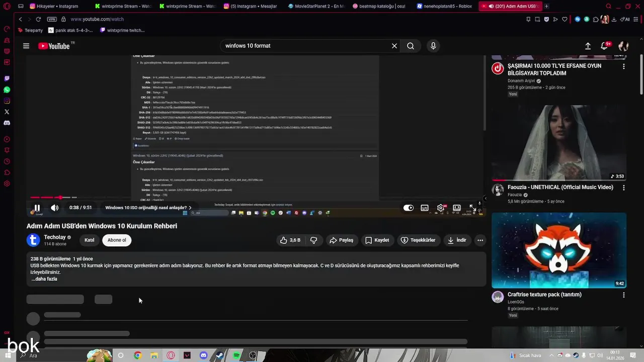Toggle subtitles in the video player
The image size is (644, 362).
click(425, 208)
